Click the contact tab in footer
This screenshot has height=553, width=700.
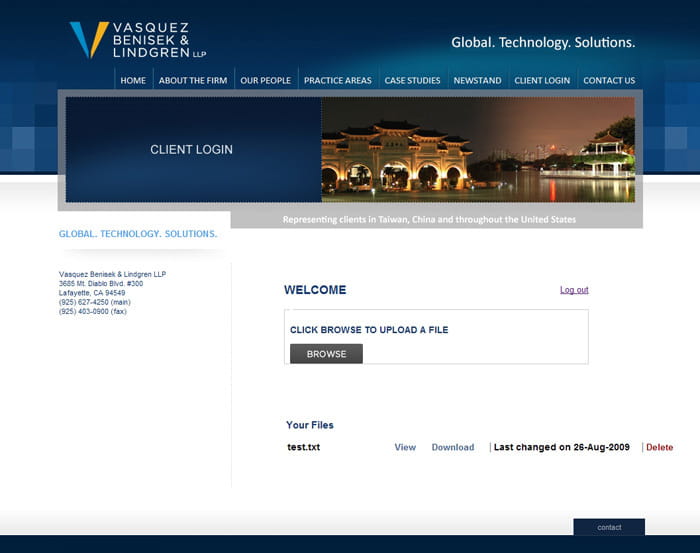click(x=609, y=527)
